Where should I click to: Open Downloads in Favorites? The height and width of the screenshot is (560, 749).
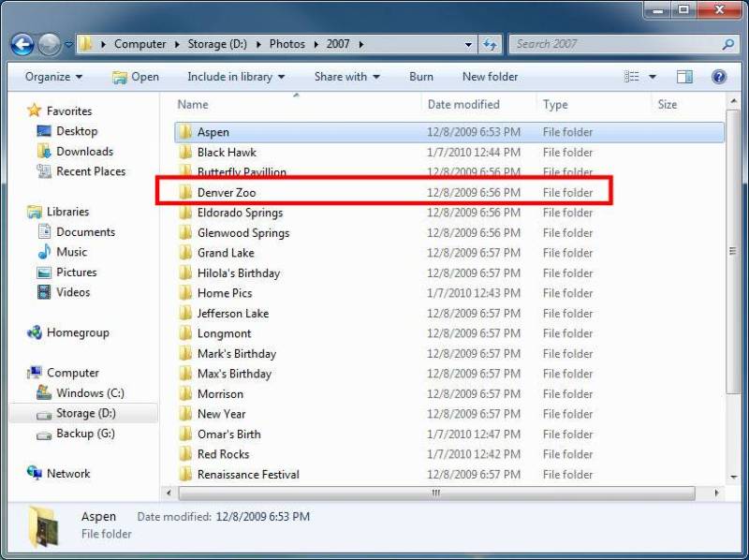[x=84, y=152]
